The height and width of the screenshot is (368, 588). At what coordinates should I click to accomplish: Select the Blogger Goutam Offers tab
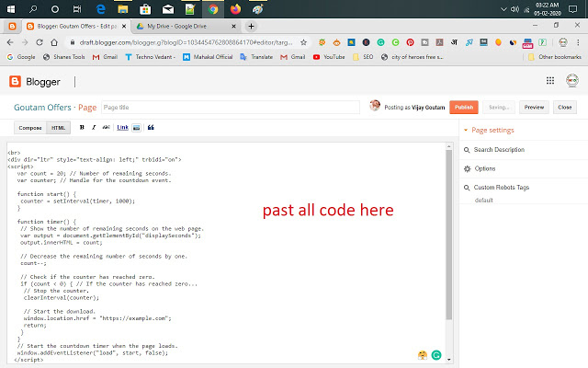[x=77, y=27]
